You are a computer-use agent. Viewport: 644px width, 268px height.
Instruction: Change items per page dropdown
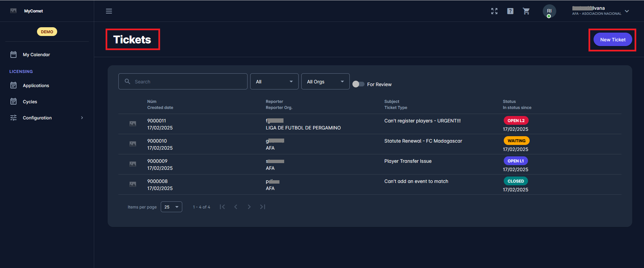click(x=172, y=207)
